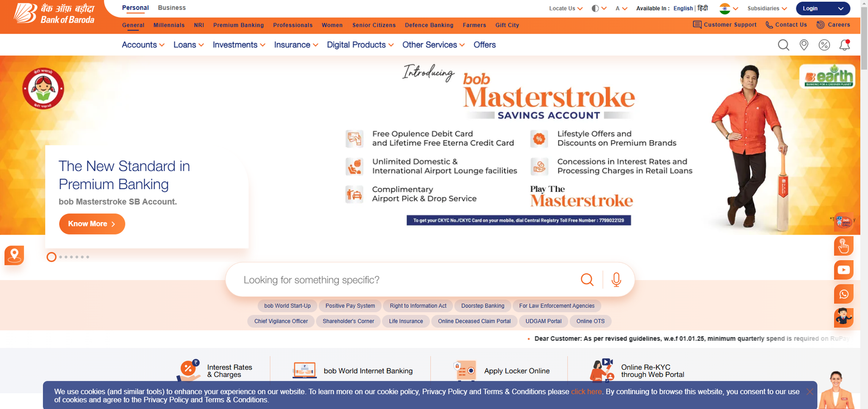
Task: Expand the Insurance dropdown menu
Action: pyautogui.click(x=296, y=45)
